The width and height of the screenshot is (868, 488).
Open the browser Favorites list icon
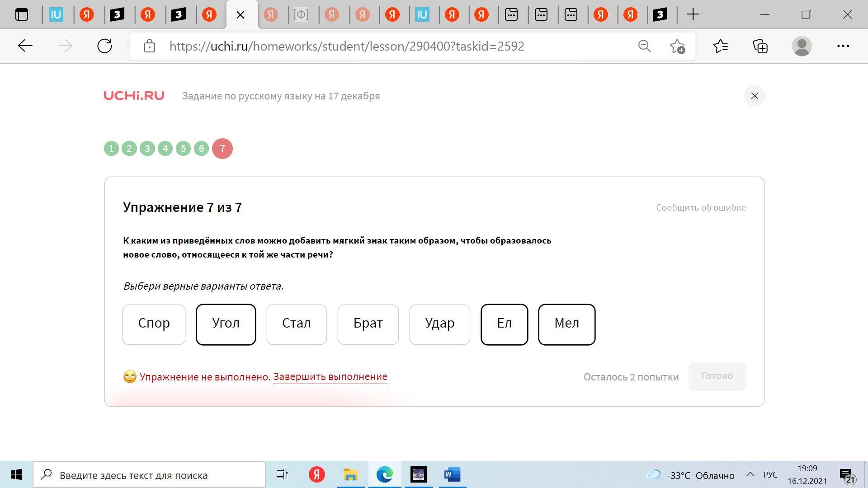coord(721,46)
